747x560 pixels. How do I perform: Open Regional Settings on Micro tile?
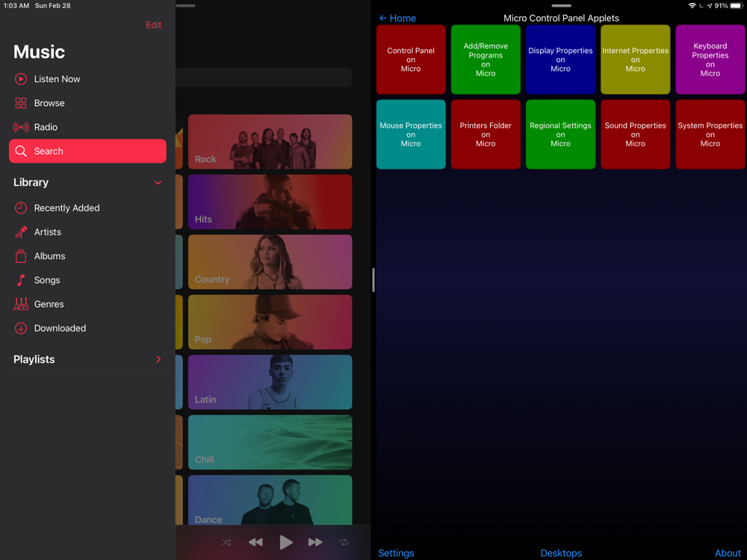tap(560, 134)
